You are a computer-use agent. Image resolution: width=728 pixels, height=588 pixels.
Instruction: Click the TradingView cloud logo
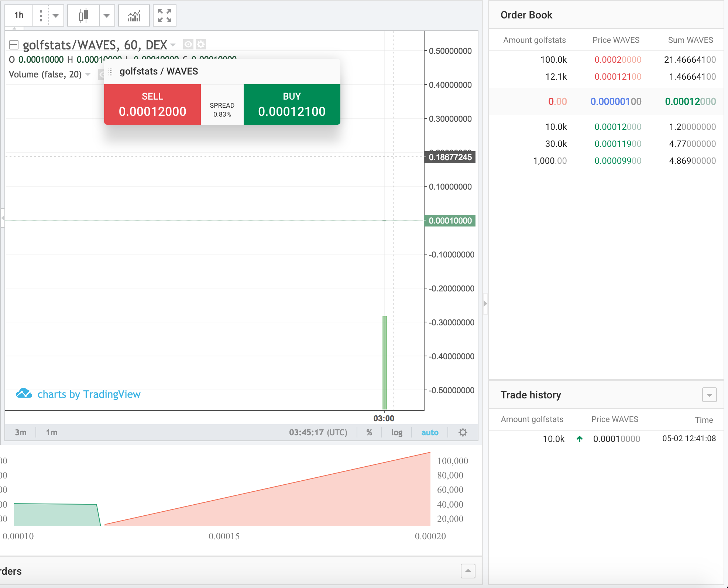coord(24,394)
